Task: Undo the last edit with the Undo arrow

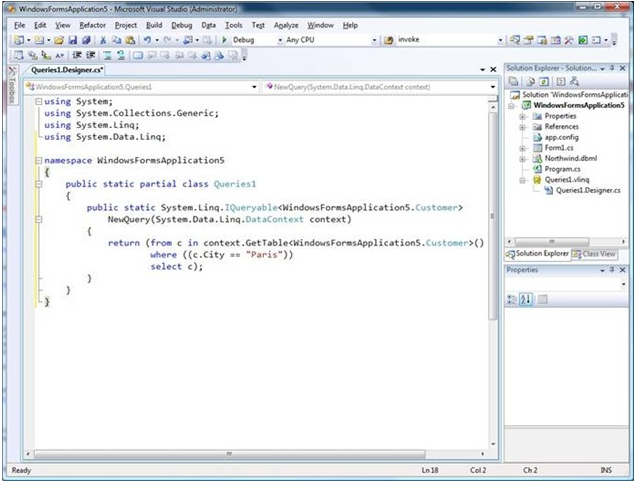Action: click(x=147, y=40)
